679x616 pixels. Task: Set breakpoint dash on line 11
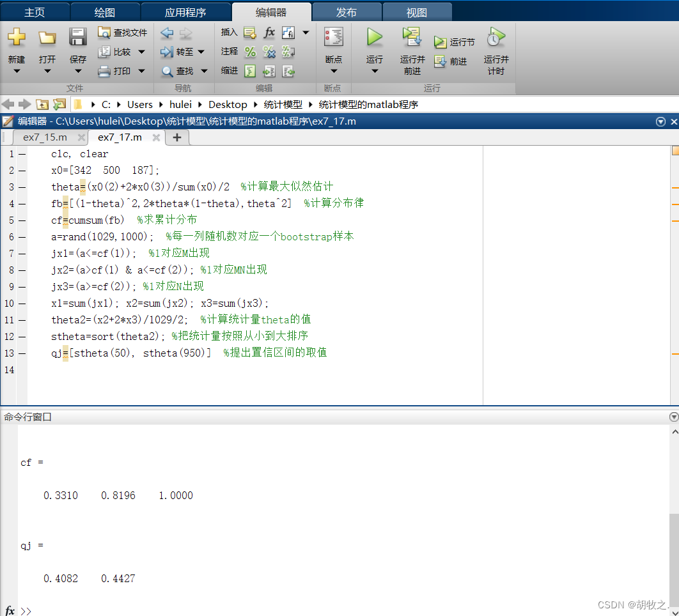22,320
